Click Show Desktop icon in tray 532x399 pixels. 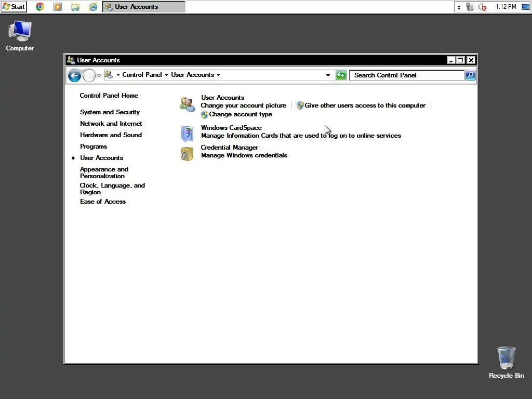click(x=525, y=7)
